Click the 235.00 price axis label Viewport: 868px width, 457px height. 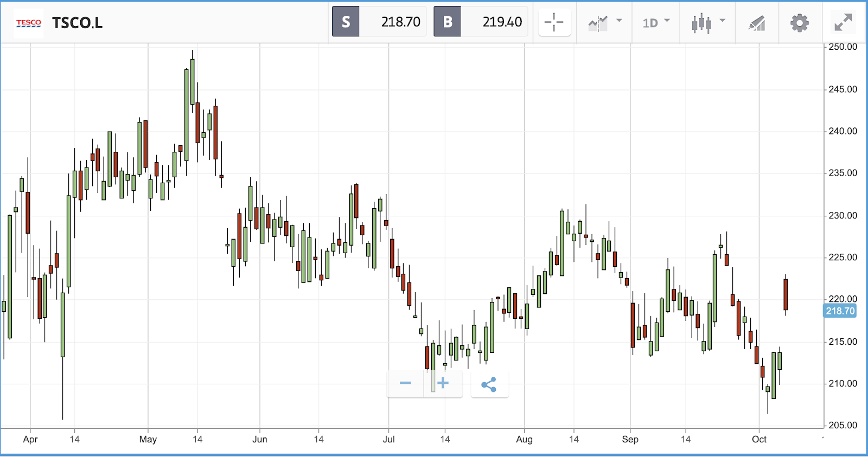(843, 173)
